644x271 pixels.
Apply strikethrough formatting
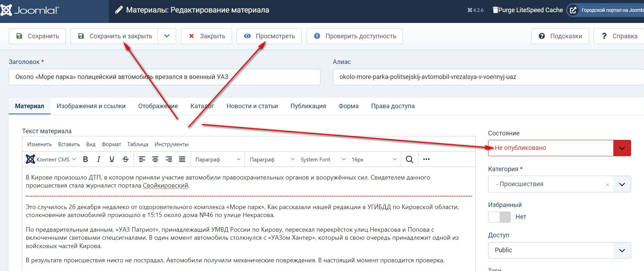point(125,159)
